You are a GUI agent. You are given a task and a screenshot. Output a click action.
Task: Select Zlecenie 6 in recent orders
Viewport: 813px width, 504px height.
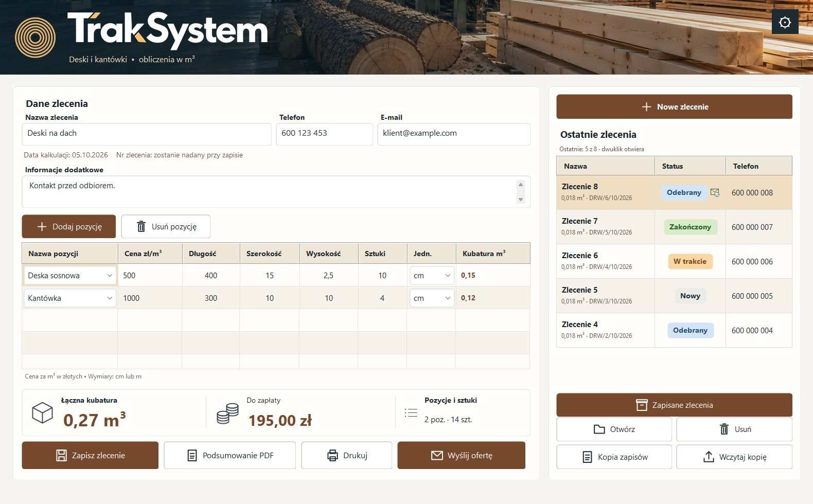(674, 261)
